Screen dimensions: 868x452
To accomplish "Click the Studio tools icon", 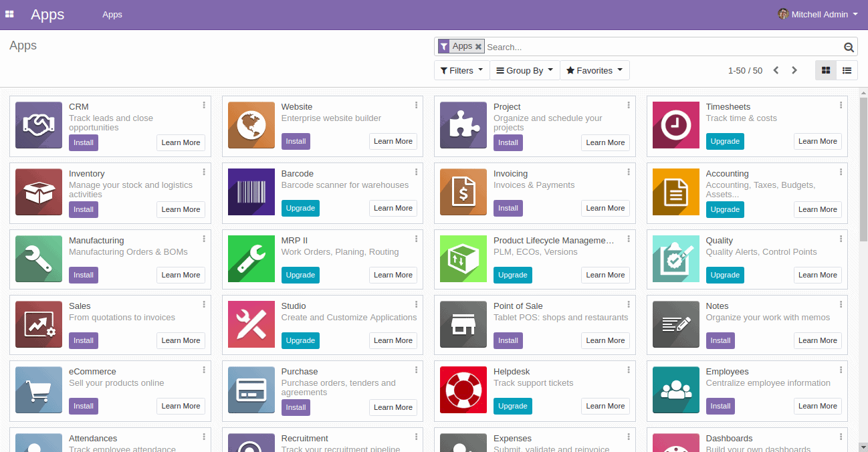I will 251,324.
